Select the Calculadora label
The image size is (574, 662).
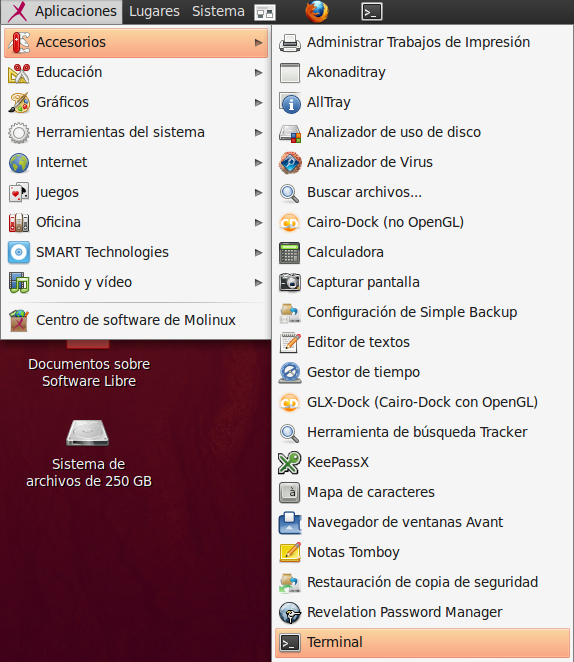[x=345, y=252]
